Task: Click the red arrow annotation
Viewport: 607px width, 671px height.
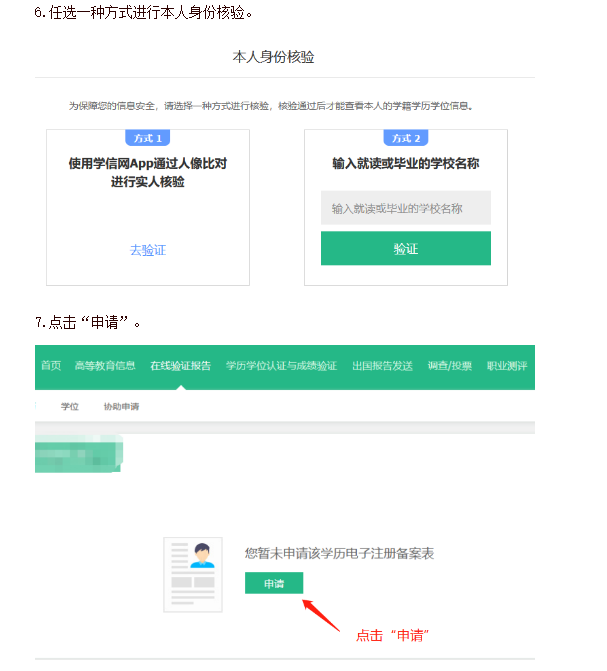Action: [x=321, y=615]
